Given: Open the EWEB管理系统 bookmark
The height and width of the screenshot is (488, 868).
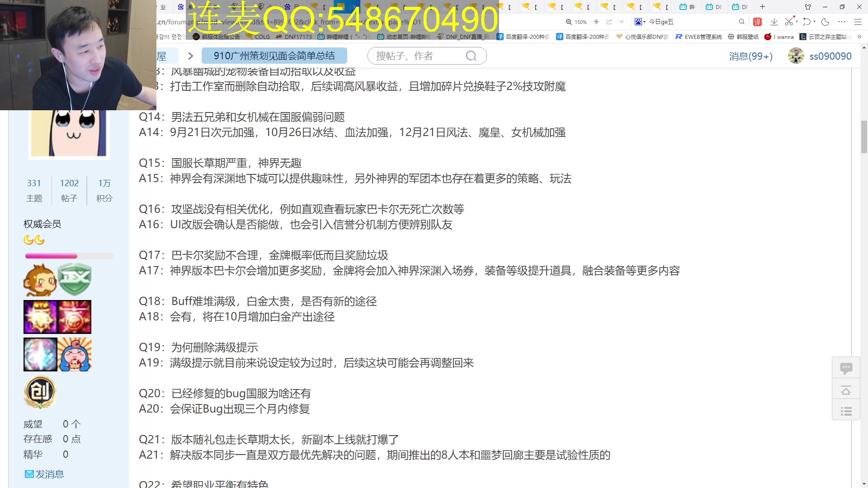Looking at the screenshot, I should click(698, 37).
